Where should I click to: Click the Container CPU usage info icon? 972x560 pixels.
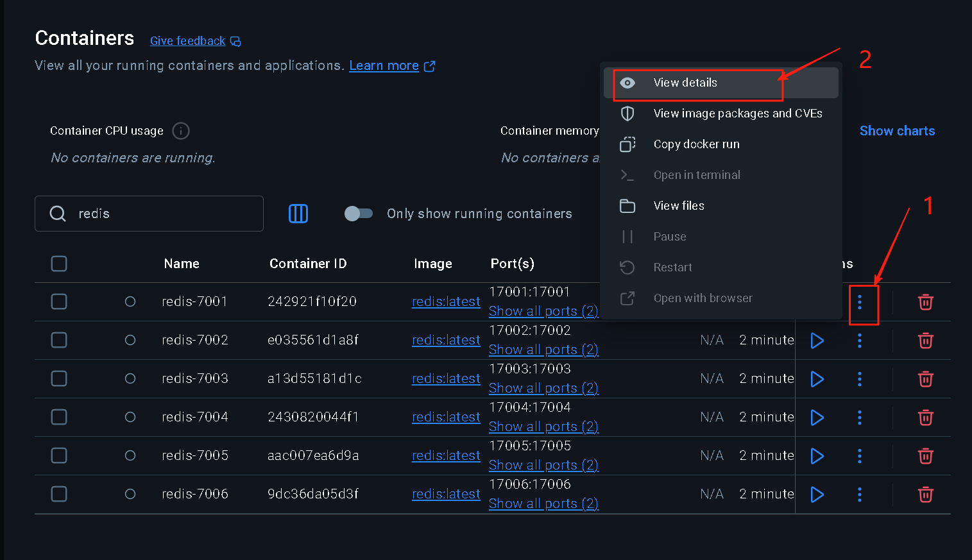(181, 131)
